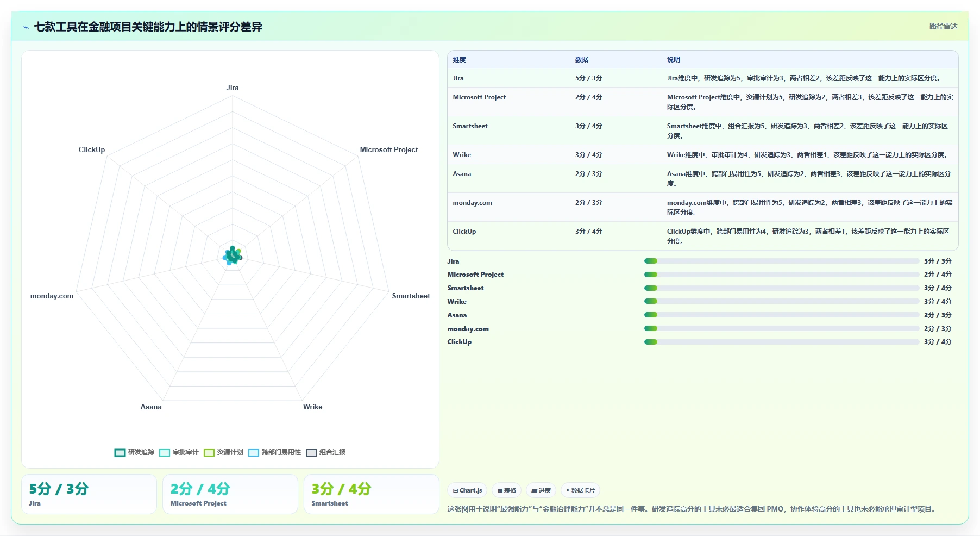Screen dimensions: 980x536
Task: Toggle the 资源计划 legend series
Action: [x=223, y=452]
